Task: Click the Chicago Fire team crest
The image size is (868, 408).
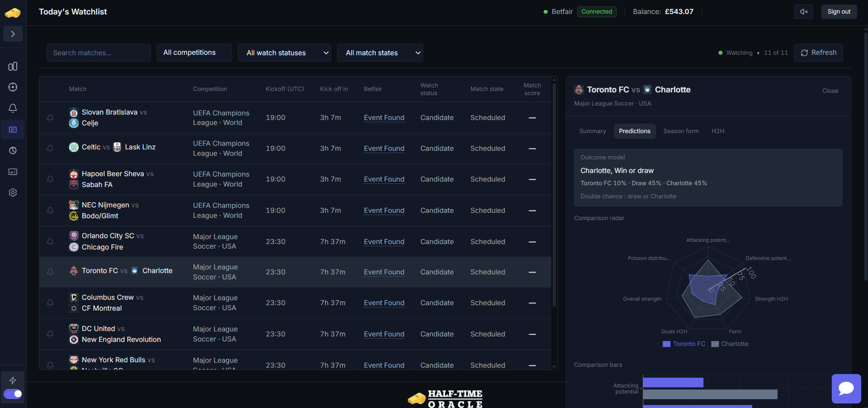Action: [x=74, y=247]
